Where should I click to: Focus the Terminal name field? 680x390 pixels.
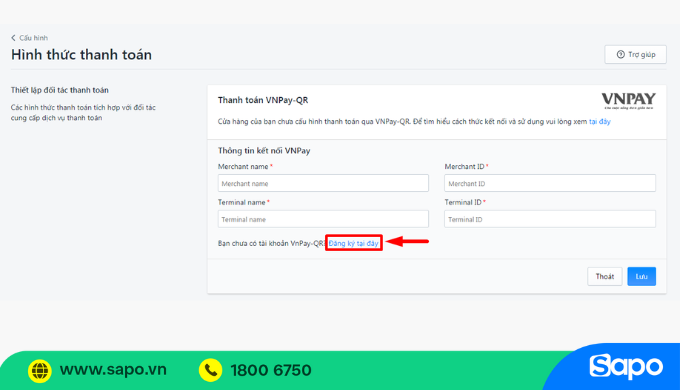[323, 219]
